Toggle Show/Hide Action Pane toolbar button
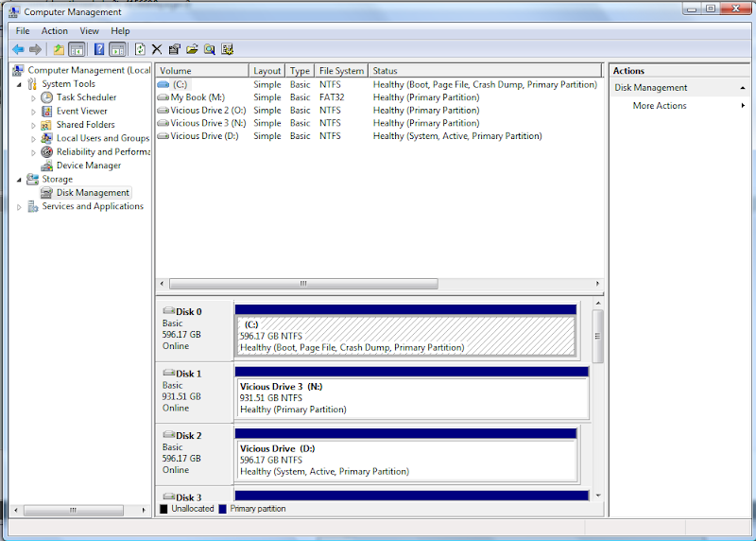Image resolution: width=756 pixels, height=541 pixels. (117, 49)
